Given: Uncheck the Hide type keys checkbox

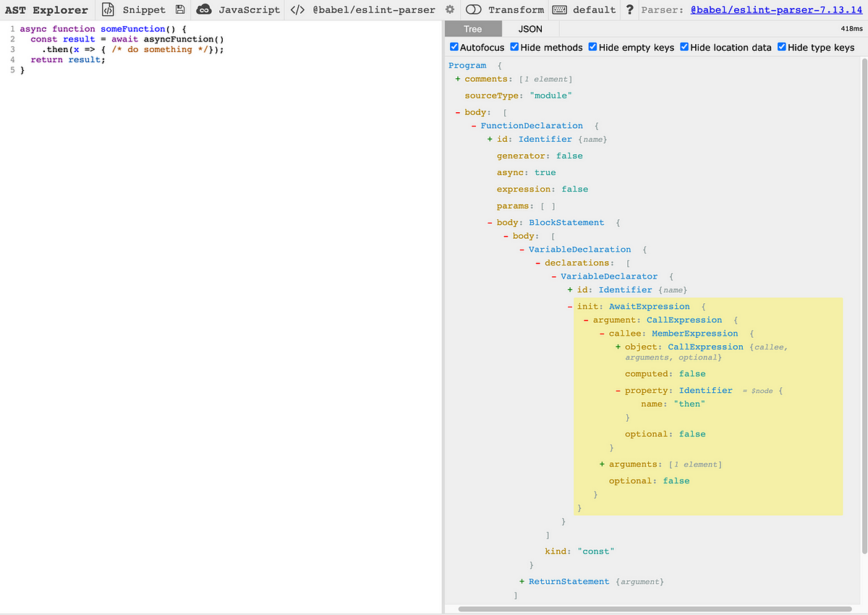Looking at the screenshot, I should [x=782, y=47].
